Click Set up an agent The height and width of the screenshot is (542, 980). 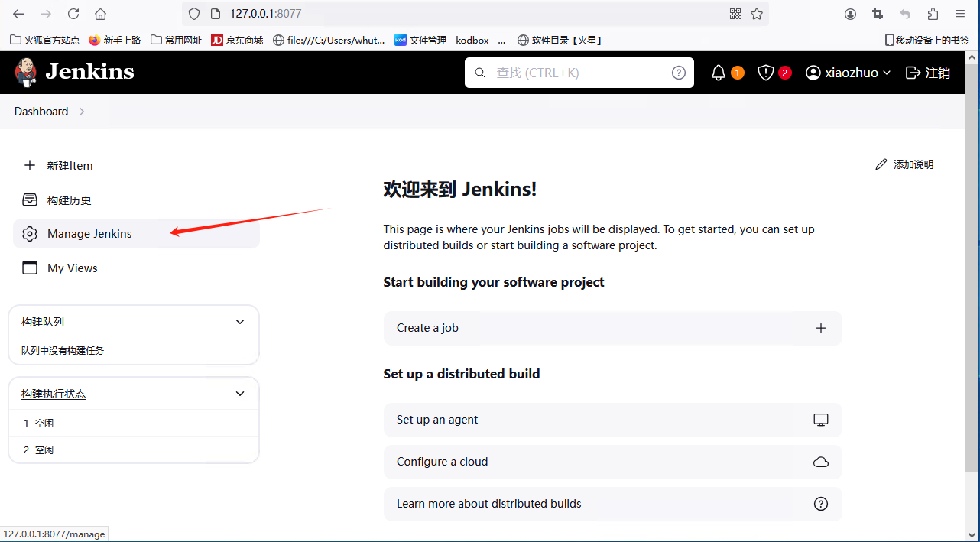[612, 420]
